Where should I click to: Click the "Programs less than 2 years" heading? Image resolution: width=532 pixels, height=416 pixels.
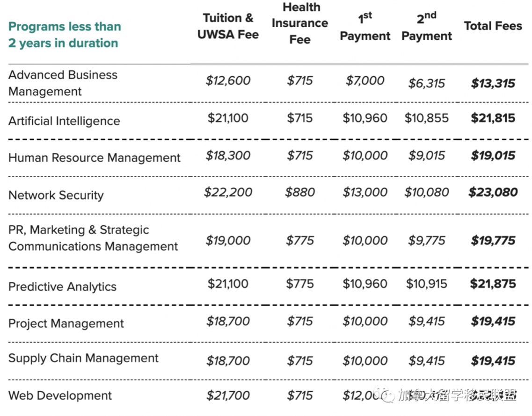tap(65, 35)
